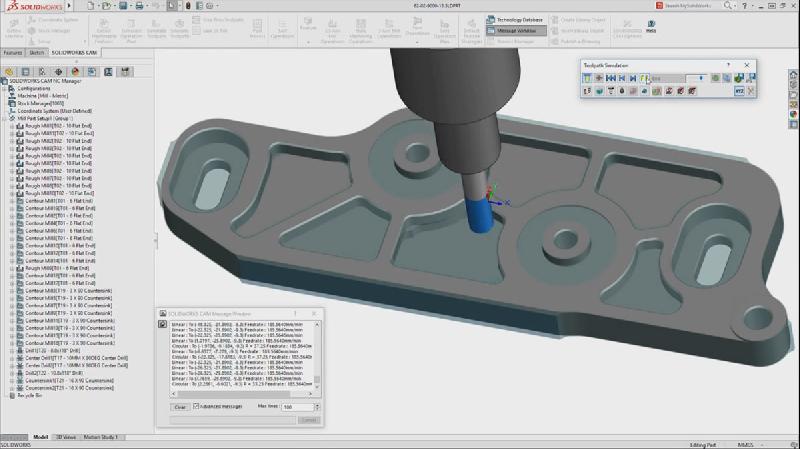Screen dimensions: 800x449
Task: Click the step-forward icon in Toolpath Simulation
Action: point(633,78)
